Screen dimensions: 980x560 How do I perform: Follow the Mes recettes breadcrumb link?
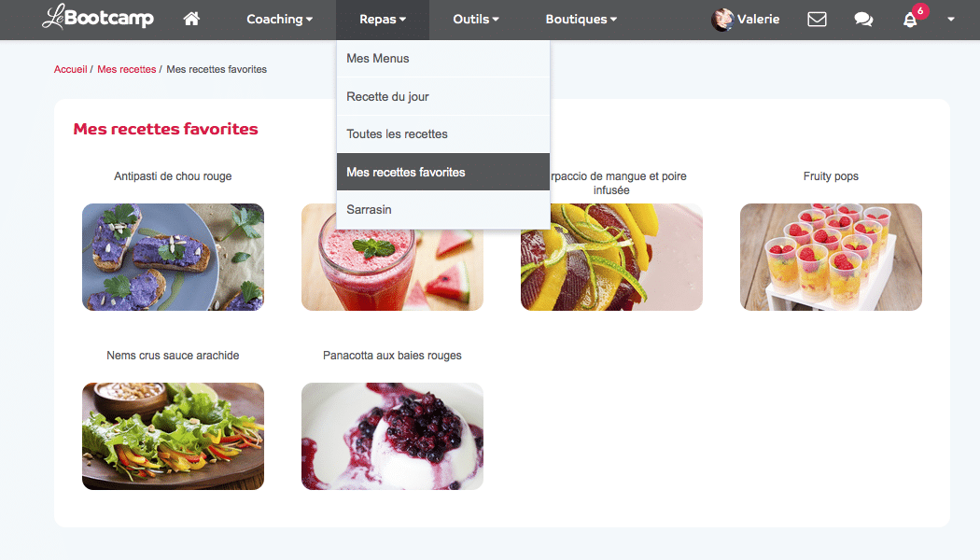(x=126, y=69)
